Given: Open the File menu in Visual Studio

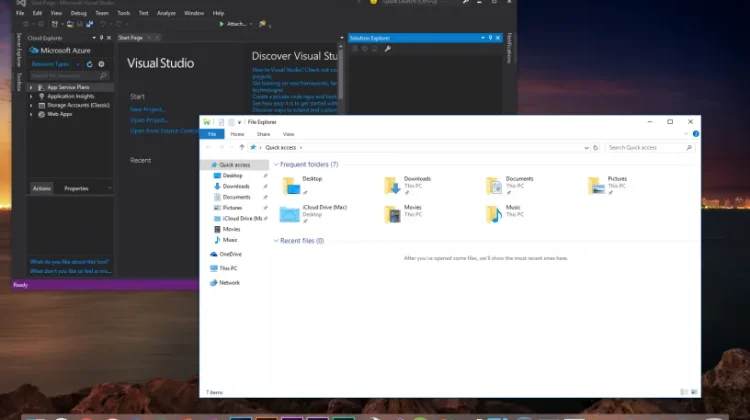Looking at the screenshot, I should tap(20, 13).
